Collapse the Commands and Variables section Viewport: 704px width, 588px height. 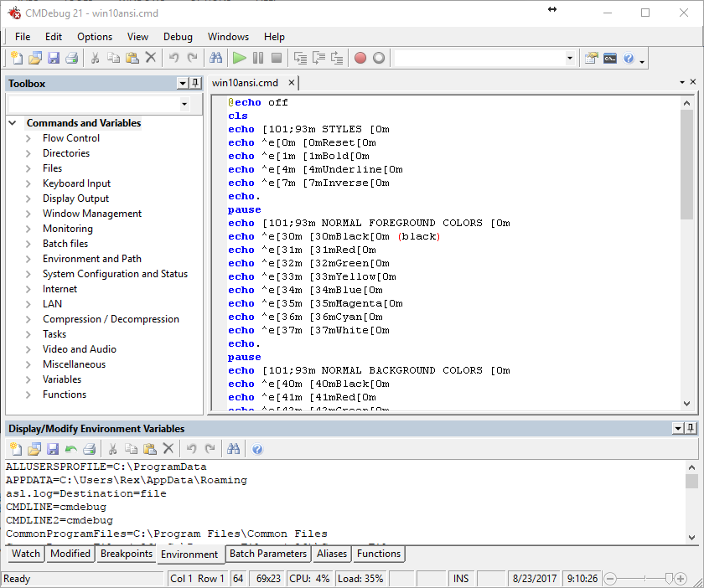tap(11, 122)
